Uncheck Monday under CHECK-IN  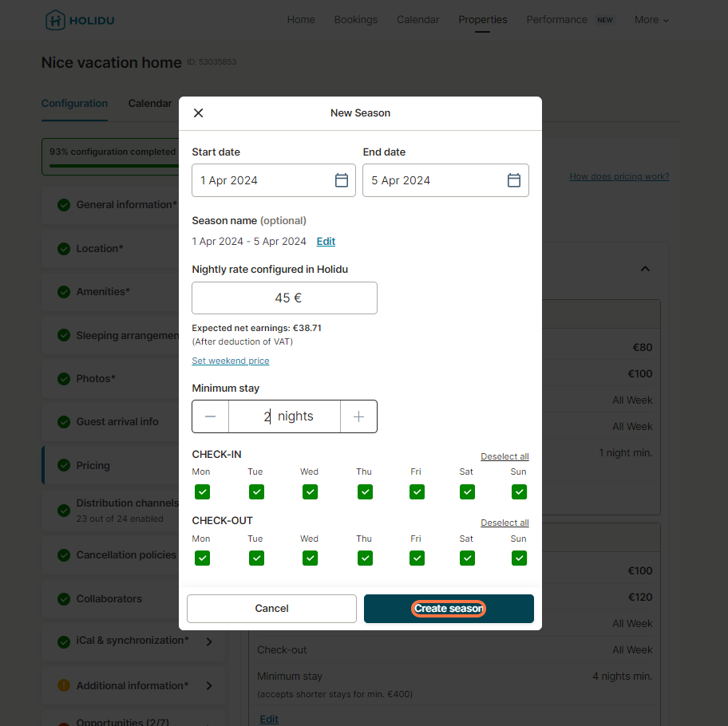203,492
